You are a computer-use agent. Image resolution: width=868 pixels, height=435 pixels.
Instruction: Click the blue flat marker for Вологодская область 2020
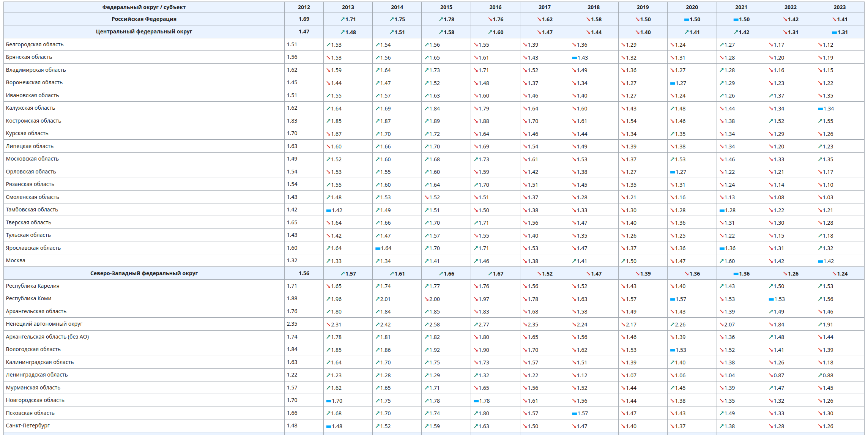(673, 350)
